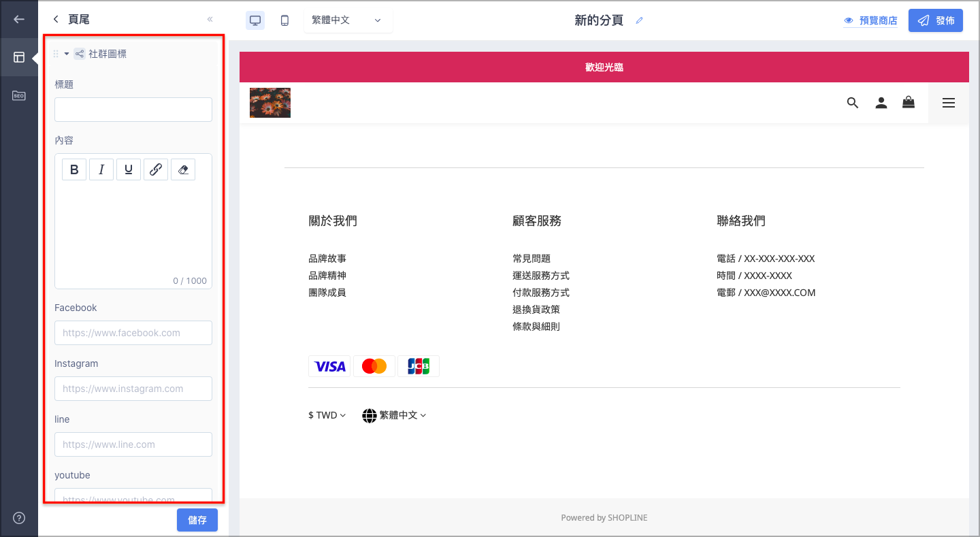Insert link in content editor
The height and width of the screenshot is (537, 980).
[x=156, y=169]
